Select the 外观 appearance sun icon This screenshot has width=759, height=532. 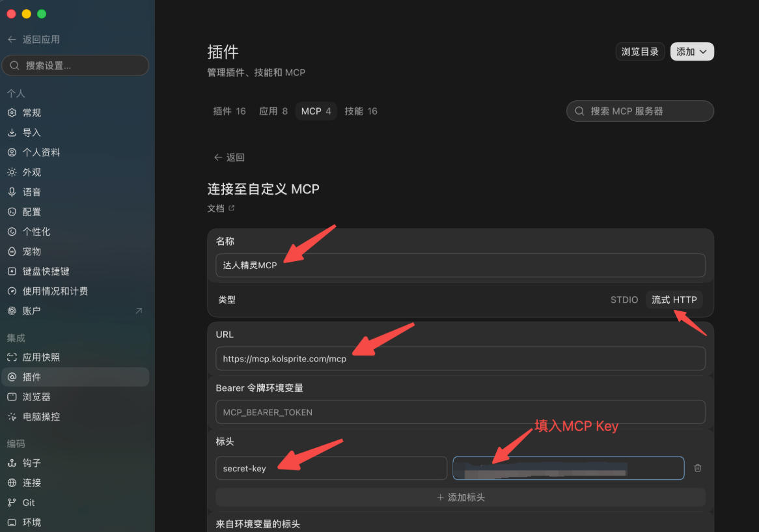click(x=12, y=173)
